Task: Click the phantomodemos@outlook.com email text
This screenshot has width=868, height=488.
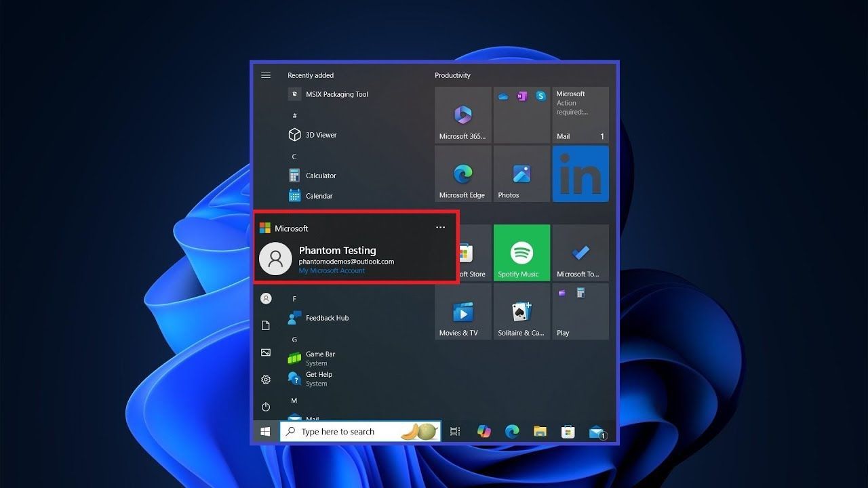Action: pyautogui.click(x=347, y=262)
